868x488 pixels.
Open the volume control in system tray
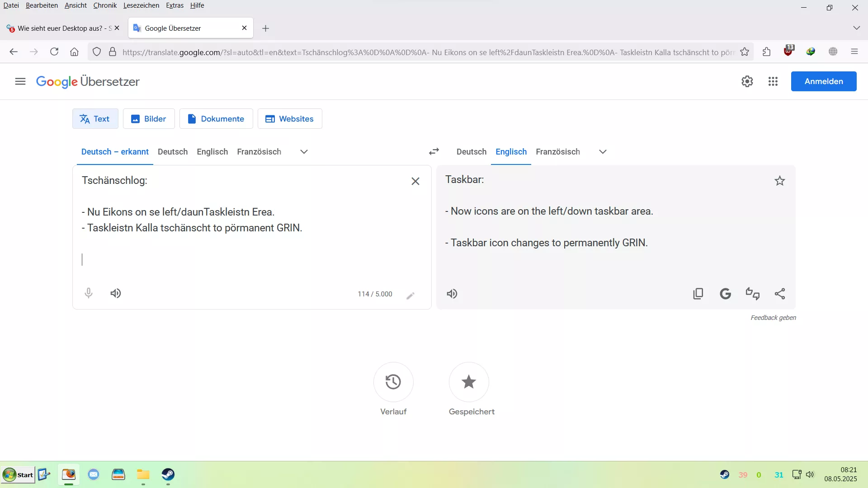(810, 474)
